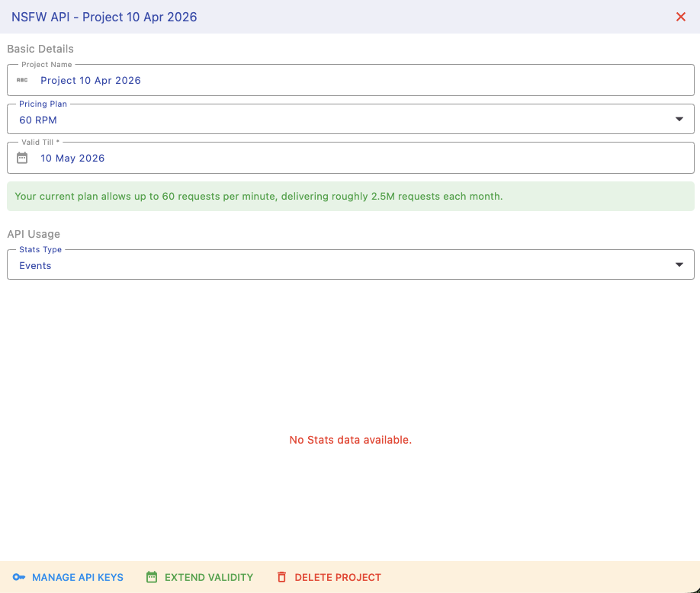Click the ABC text icon in Project Name
Screen dimensions: 700x593
pyautogui.click(x=22, y=80)
